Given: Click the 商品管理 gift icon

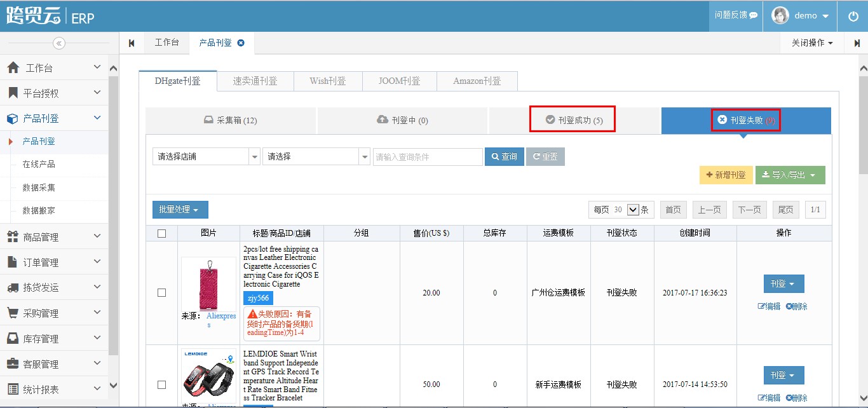Looking at the screenshot, I should pyautogui.click(x=13, y=237).
